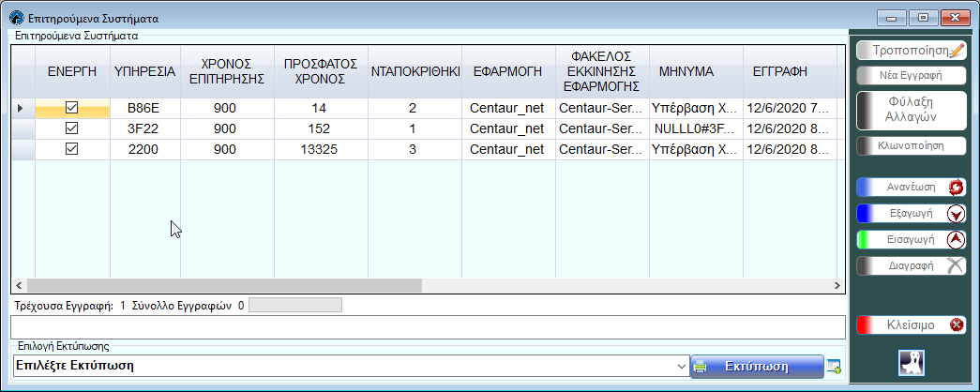The height and width of the screenshot is (392, 980).
Task: Click the red close icon on Κλείσιμο
Action: [956, 325]
